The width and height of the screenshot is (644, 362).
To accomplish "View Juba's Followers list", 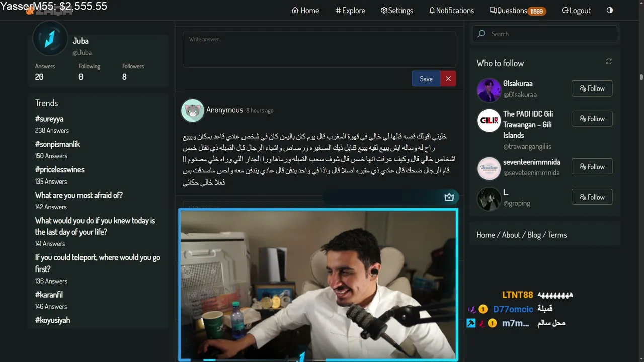I will point(133,72).
